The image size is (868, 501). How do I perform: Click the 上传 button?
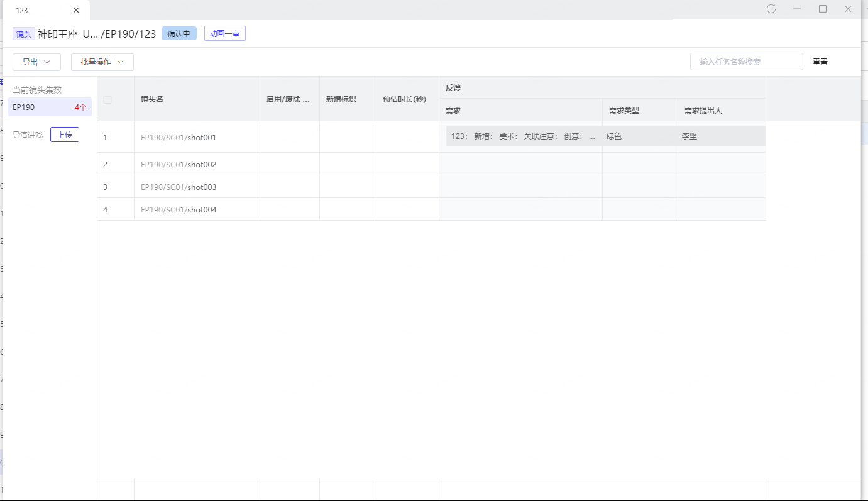[x=65, y=135]
